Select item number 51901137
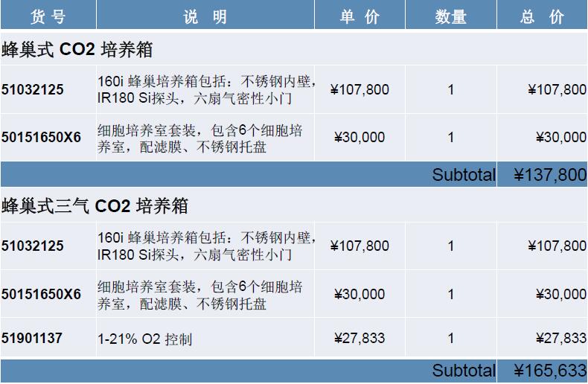The image size is (588, 384). pos(32,339)
